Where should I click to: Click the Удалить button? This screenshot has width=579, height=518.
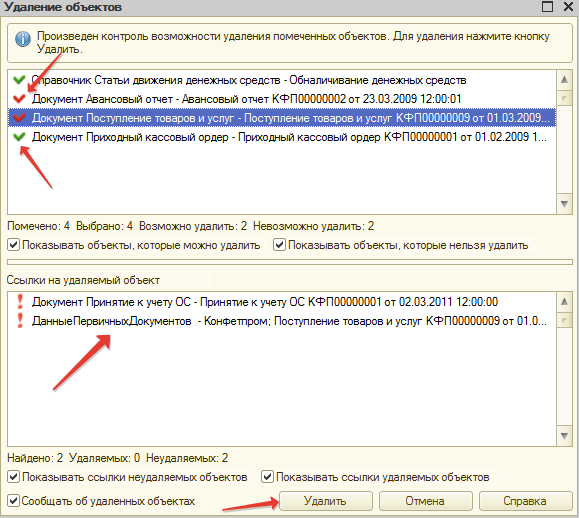(326, 501)
